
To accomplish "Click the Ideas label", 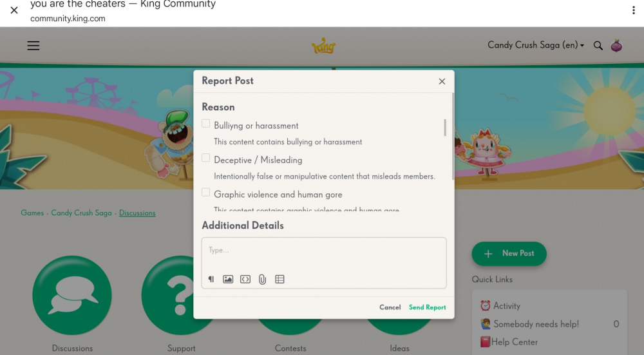I will coord(399,349).
